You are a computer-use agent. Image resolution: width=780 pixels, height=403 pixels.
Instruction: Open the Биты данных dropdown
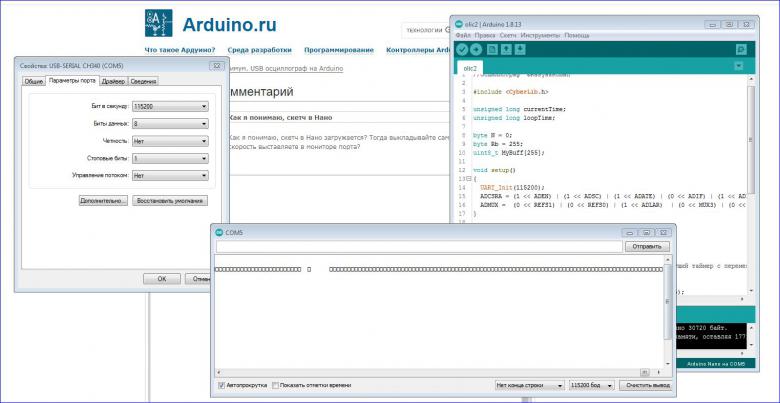(170, 124)
